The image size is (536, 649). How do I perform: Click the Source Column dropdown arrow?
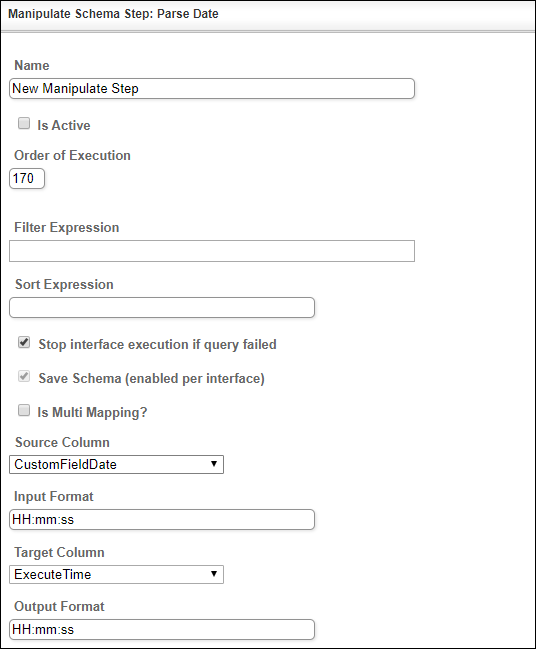point(214,464)
